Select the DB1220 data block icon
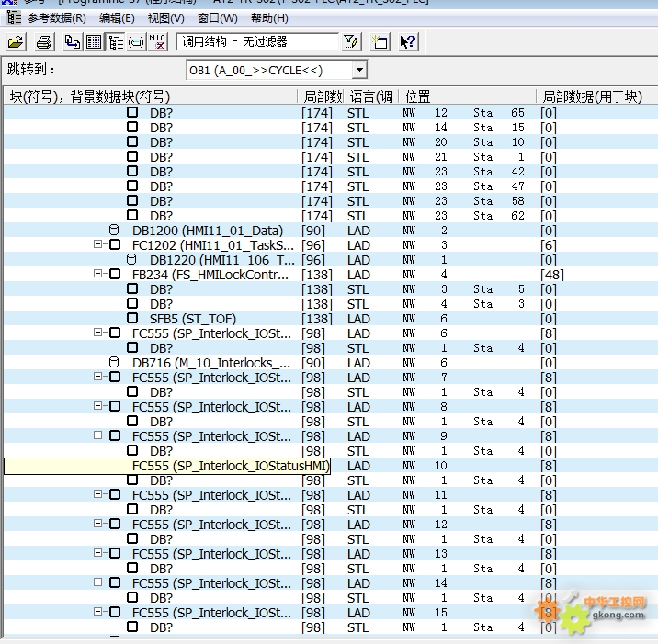The height and width of the screenshot is (644, 658). [131, 259]
